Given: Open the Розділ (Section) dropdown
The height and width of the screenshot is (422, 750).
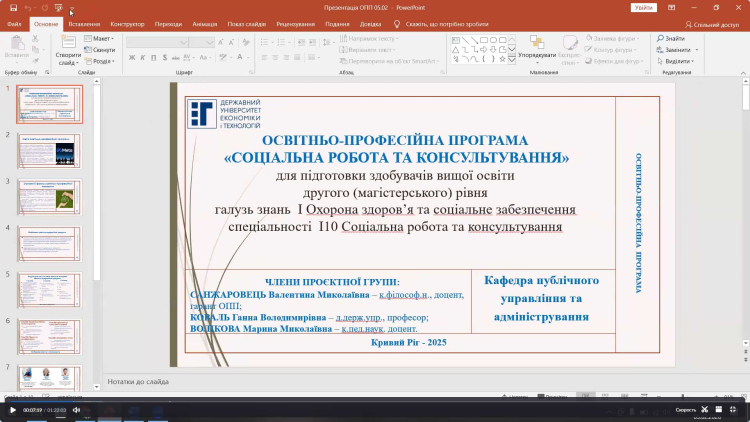Looking at the screenshot, I should (x=102, y=60).
